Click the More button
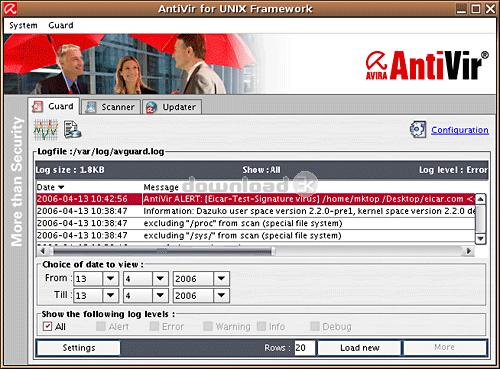This screenshot has height=369, width=500. point(445,347)
